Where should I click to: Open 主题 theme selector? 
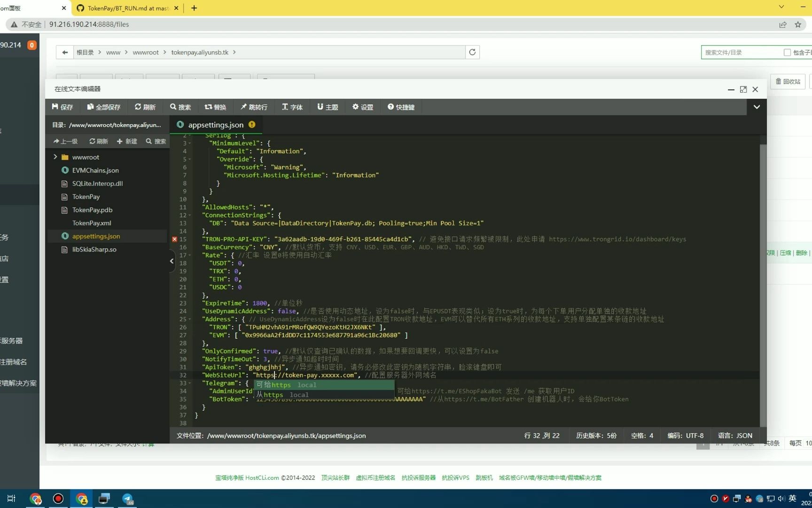pos(328,107)
